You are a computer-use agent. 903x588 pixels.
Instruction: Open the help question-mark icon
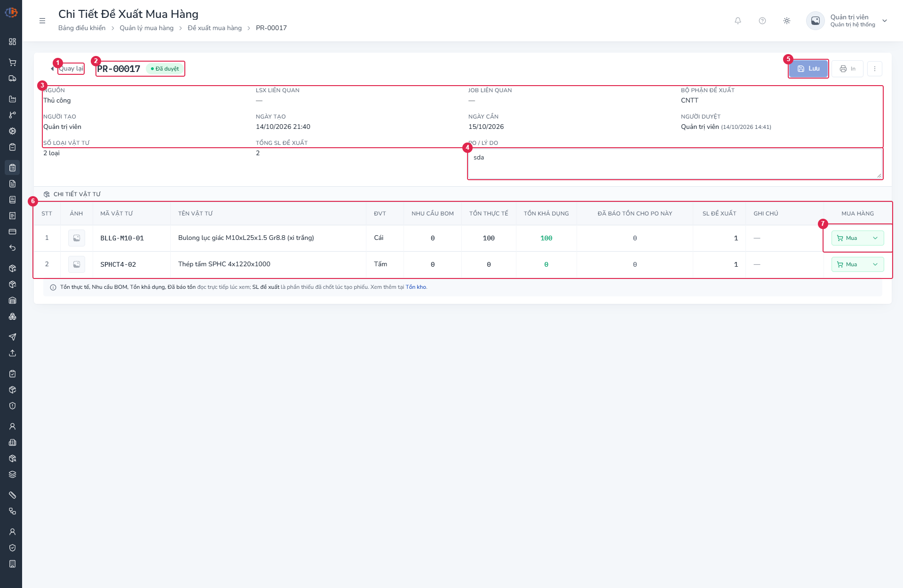(x=762, y=21)
